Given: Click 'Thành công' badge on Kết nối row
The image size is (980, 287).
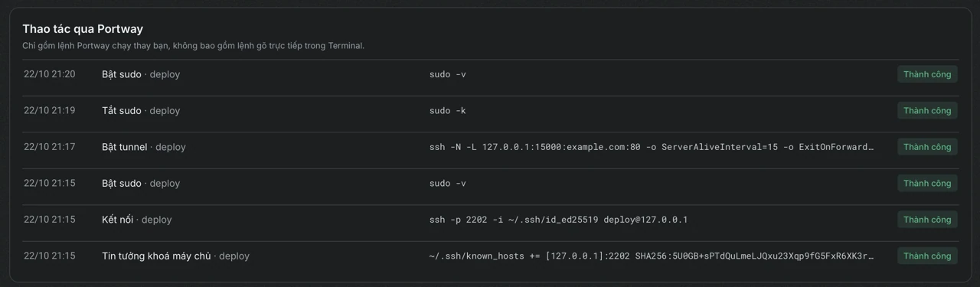Looking at the screenshot, I should coord(927,220).
